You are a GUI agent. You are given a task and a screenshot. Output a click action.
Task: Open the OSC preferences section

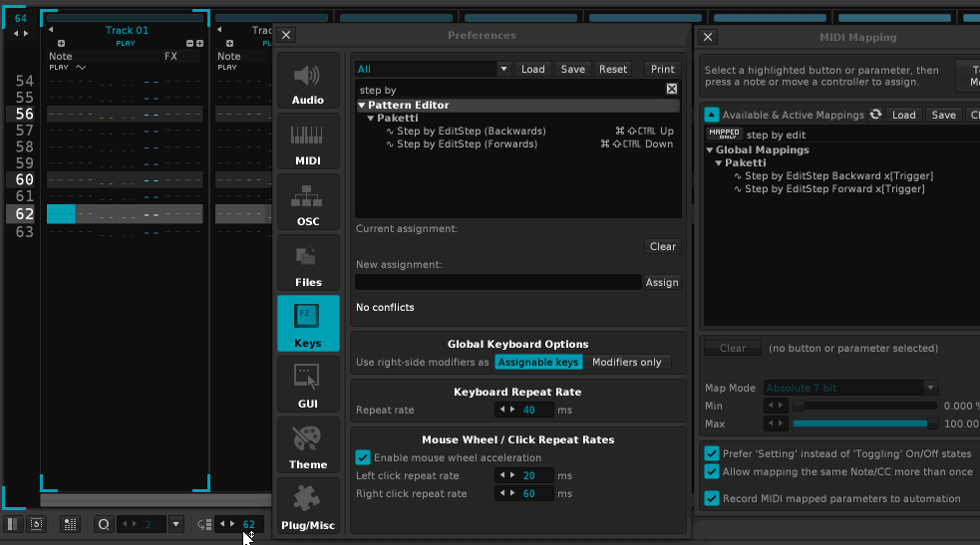[308, 203]
